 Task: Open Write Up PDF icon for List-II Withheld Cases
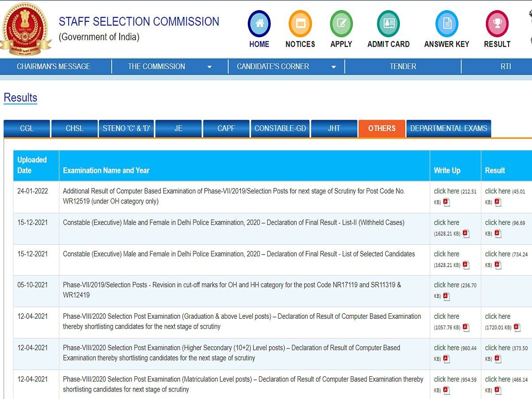(x=466, y=234)
